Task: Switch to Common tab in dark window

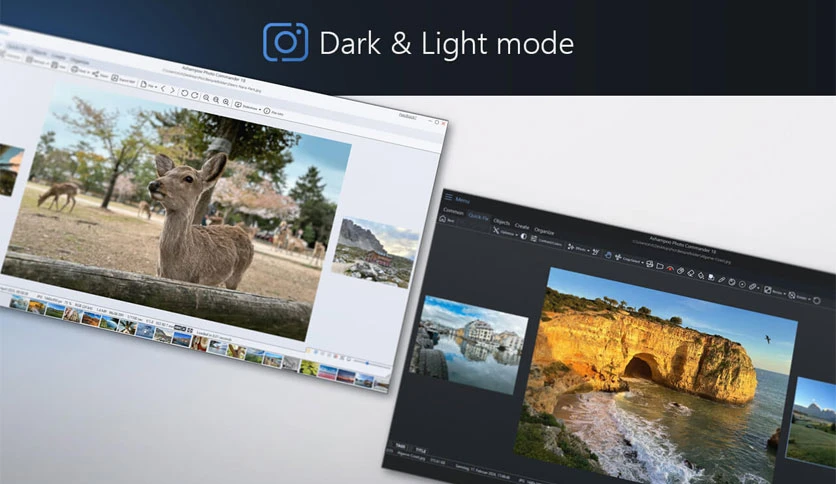Action: 453,211
